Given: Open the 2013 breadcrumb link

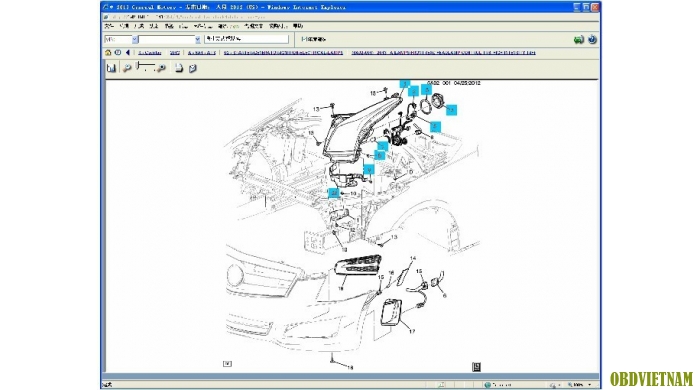Looking at the screenshot, I should pos(175,53).
